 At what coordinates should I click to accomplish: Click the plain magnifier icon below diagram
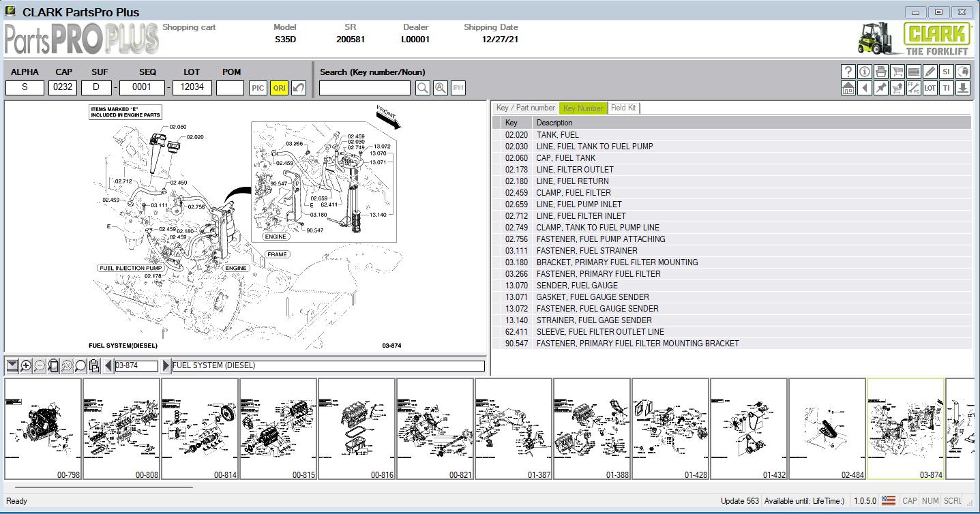pos(80,366)
